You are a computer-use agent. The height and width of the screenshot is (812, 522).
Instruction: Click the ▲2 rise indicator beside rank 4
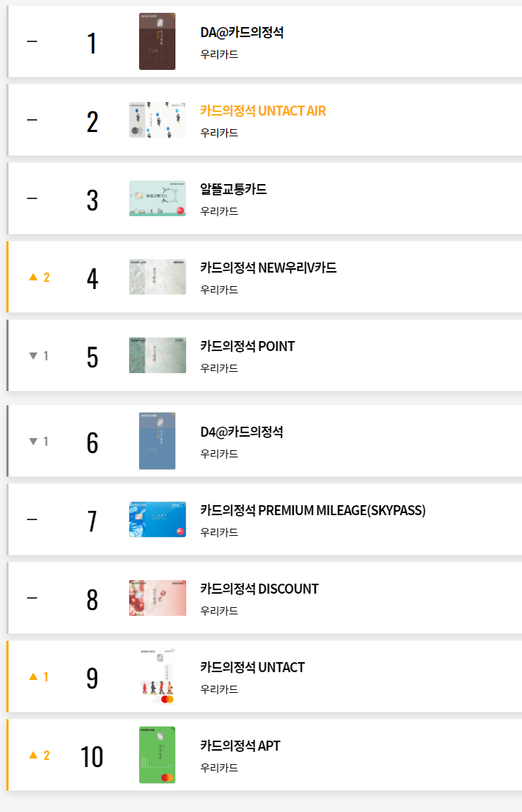coord(39,276)
